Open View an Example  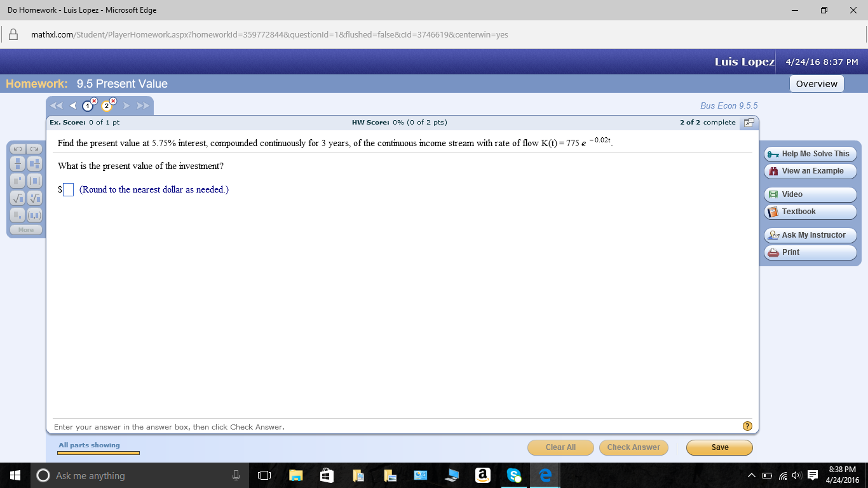click(810, 171)
